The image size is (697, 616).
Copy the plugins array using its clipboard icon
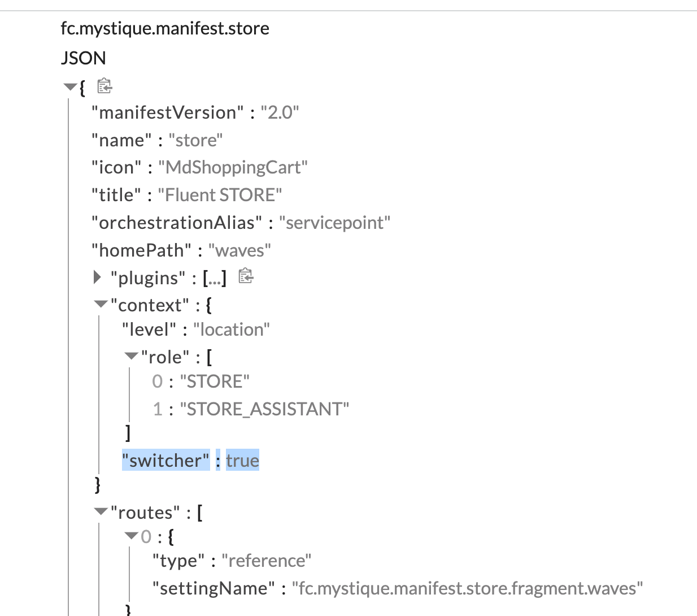[246, 276]
